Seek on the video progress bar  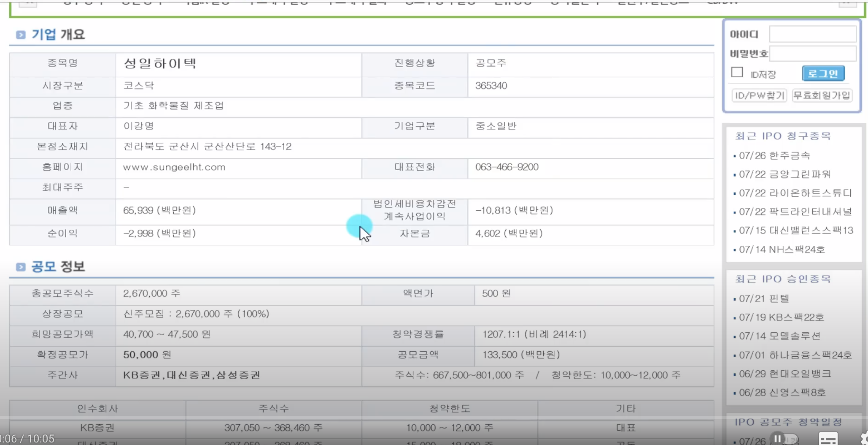click(x=434, y=418)
